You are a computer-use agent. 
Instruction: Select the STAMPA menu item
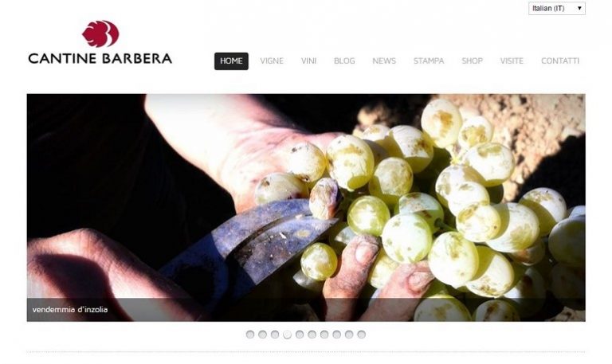pyautogui.click(x=429, y=61)
